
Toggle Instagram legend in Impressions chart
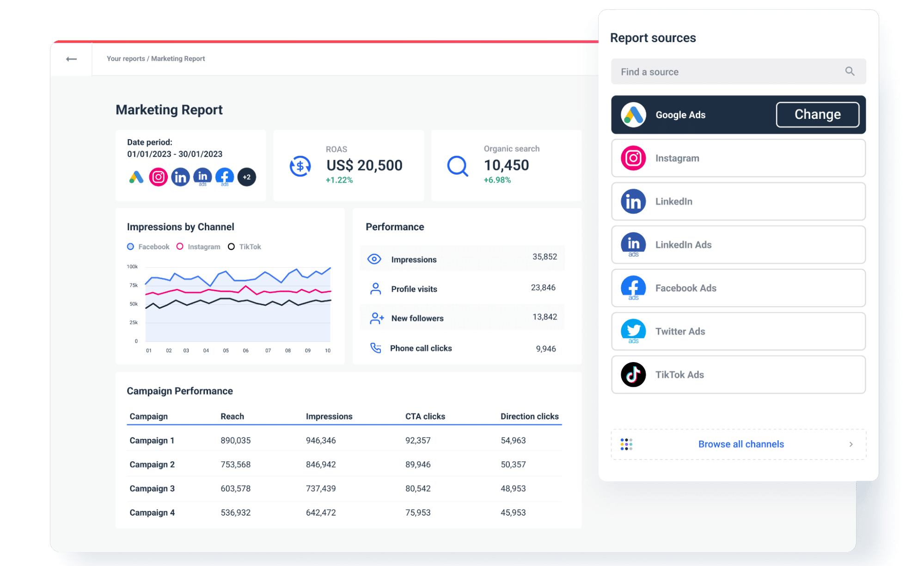pos(198,246)
